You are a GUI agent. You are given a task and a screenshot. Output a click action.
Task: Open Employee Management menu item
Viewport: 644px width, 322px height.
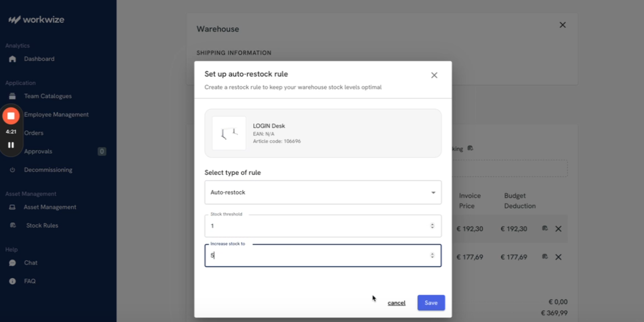(x=56, y=115)
